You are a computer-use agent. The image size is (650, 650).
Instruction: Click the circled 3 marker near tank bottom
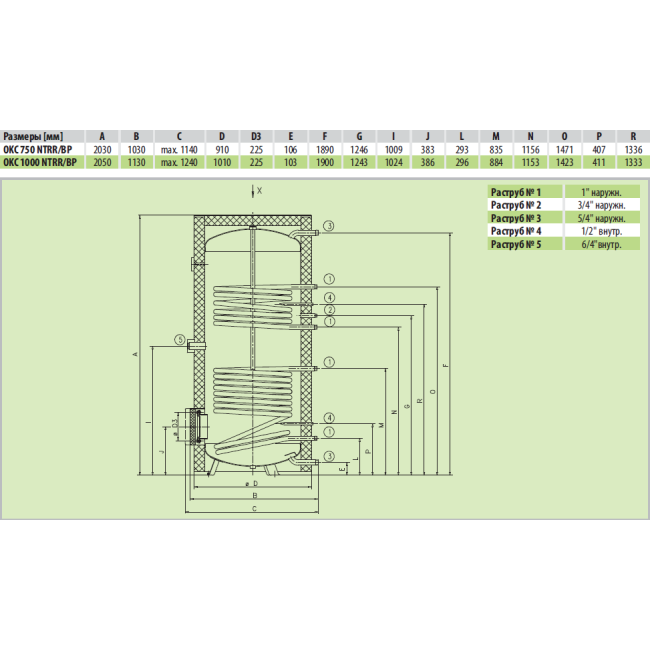coord(327,456)
